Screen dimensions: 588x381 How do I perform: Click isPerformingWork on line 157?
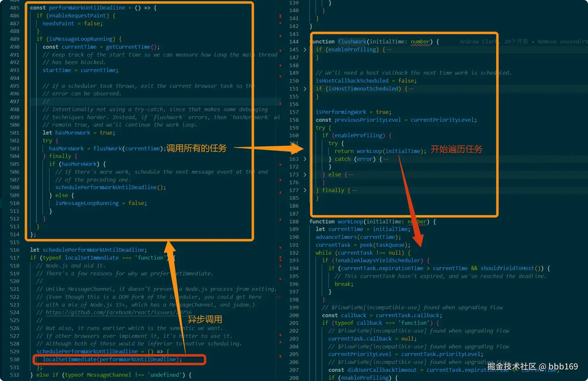(341, 112)
